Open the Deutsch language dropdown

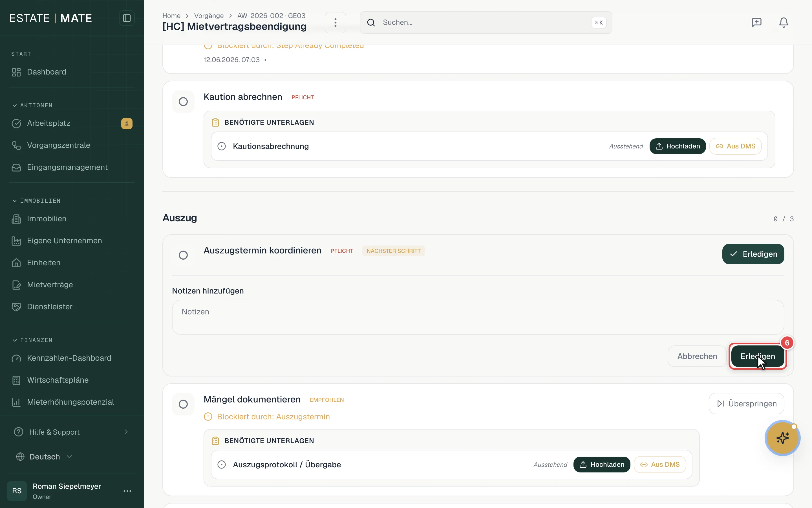[x=44, y=457]
